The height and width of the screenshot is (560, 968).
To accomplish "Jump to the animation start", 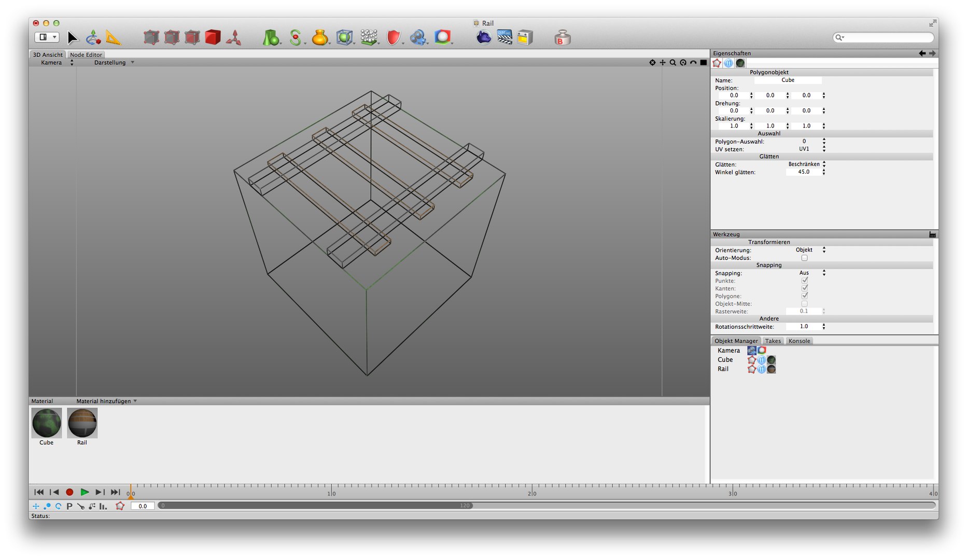I will click(39, 492).
